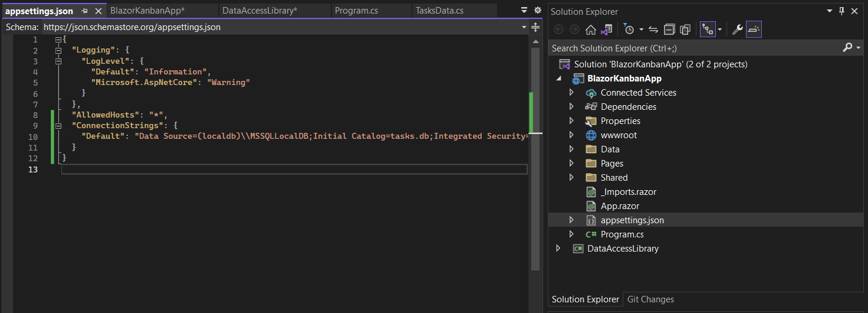Expand the Dependencies node
The image size is (868, 313).
click(571, 107)
